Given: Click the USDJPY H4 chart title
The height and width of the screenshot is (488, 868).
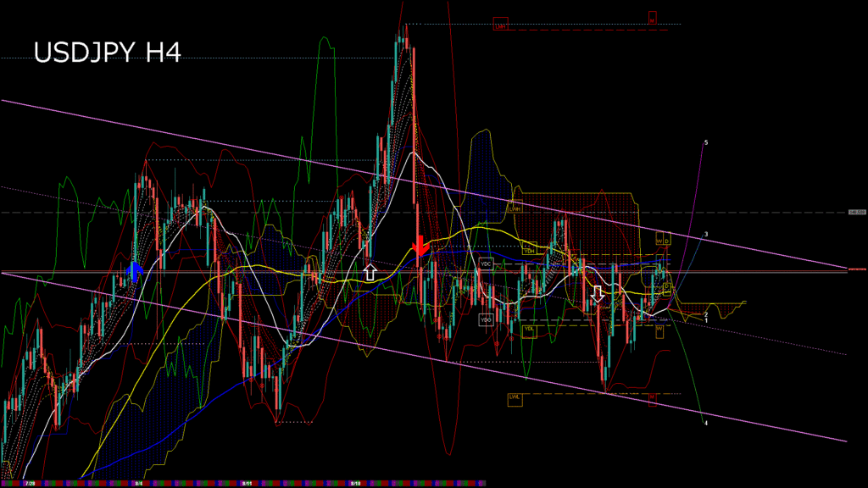Looking at the screenshot, I should pyautogui.click(x=107, y=53).
